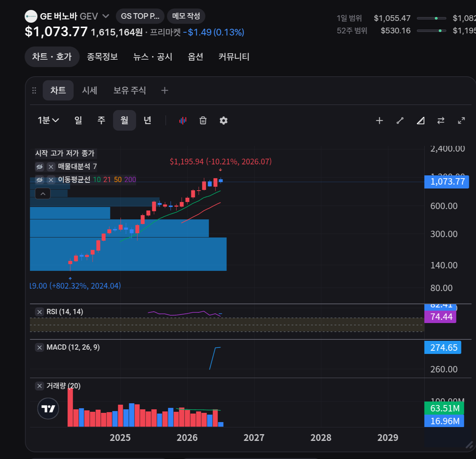Screen dimensions: 476x459
Task: Remove the 매물대분석 indicator
Action: (x=51, y=166)
